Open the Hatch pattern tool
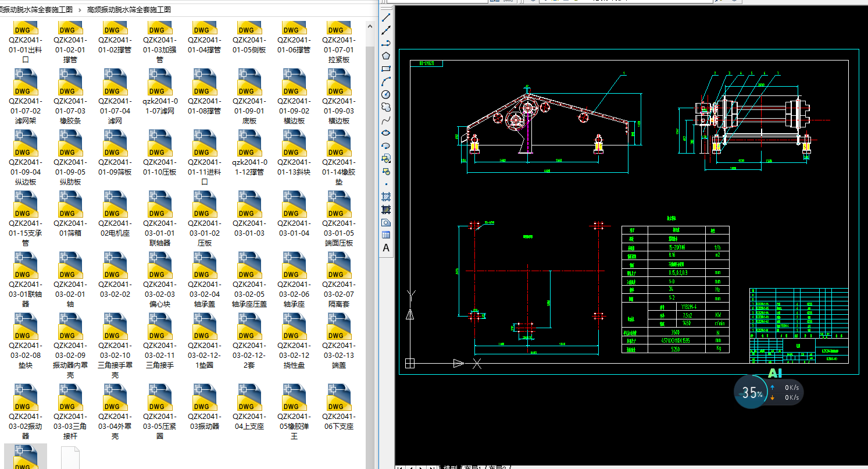 (x=385, y=197)
